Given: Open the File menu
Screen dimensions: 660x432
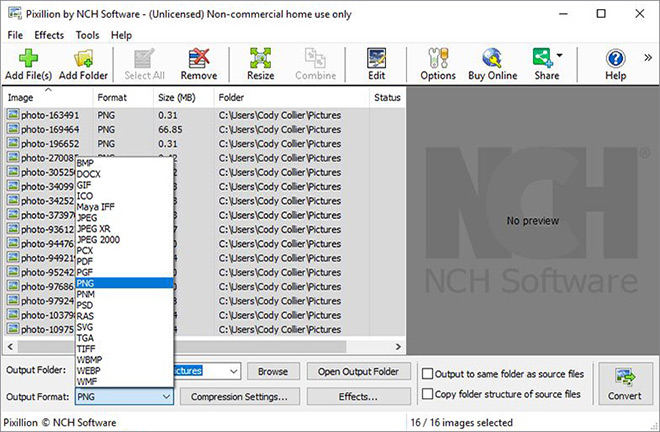Looking at the screenshot, I should 15,35.
